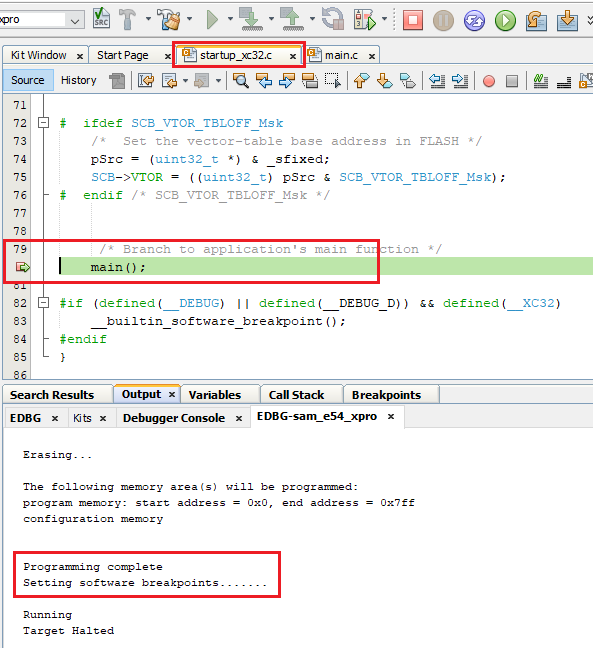
Task: Click Find Previous Occurrence icon
Action: coord(264,80)
